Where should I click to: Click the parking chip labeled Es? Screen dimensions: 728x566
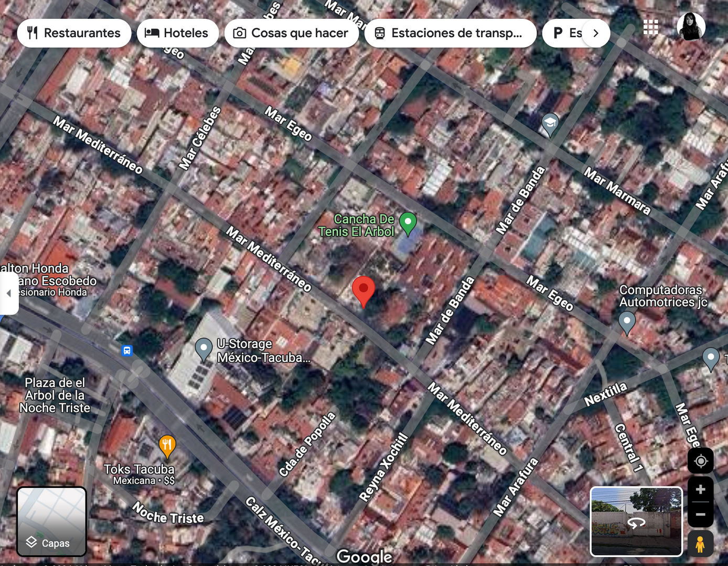pyautogui.click(x=568, y=33)
